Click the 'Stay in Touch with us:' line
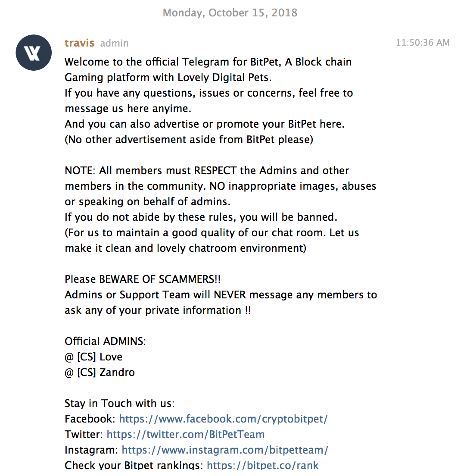 [x=119, y=404]
